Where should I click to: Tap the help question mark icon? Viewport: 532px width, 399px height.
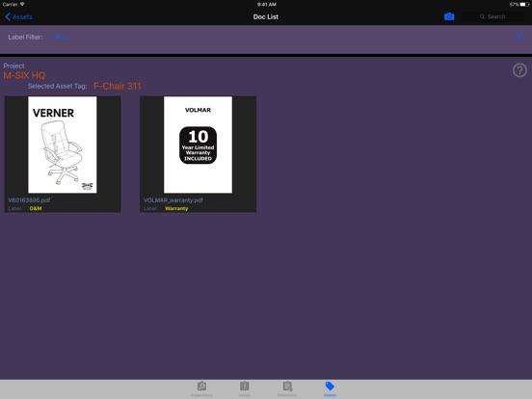[519, 70]
